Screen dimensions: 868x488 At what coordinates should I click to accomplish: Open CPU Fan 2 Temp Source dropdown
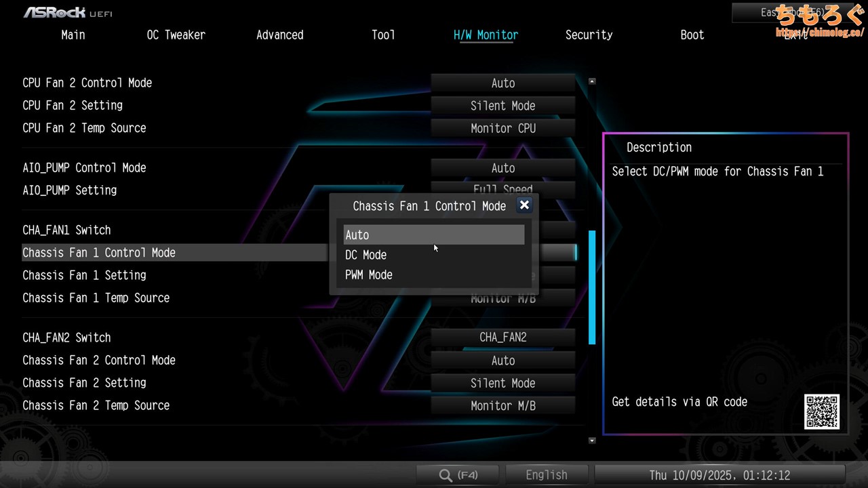502,128
